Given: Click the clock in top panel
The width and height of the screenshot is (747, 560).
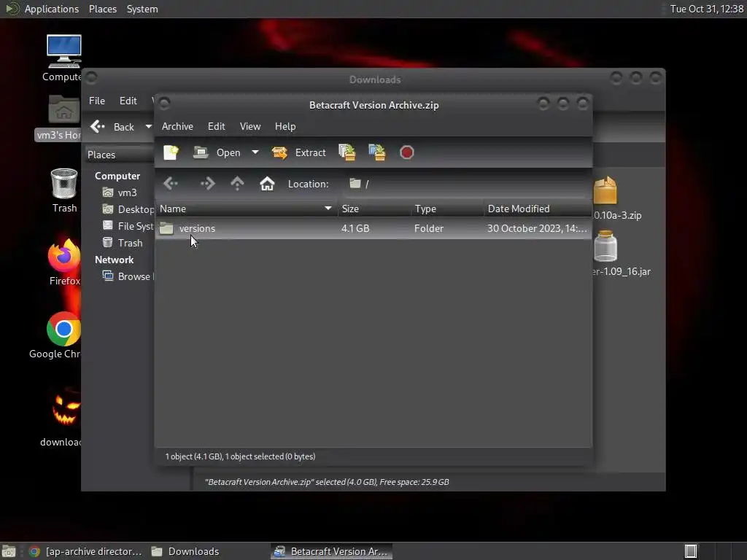Looking at the screenshot, I should click(x=706, y=9).
